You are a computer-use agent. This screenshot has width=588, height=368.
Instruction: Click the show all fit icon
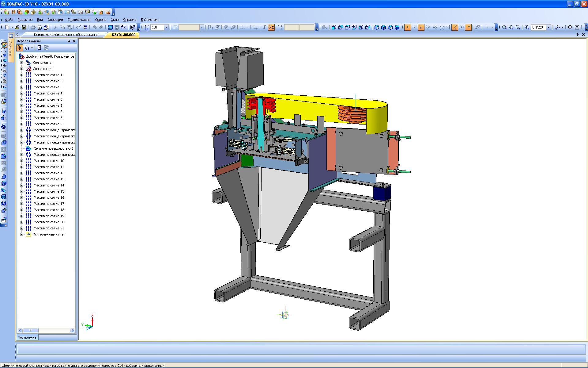point(577,27)
